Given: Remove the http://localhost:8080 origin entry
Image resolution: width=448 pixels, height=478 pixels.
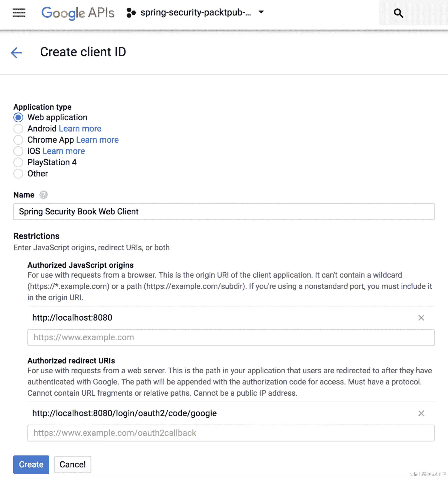Looking at the screenshot, I should click(421, 318).
